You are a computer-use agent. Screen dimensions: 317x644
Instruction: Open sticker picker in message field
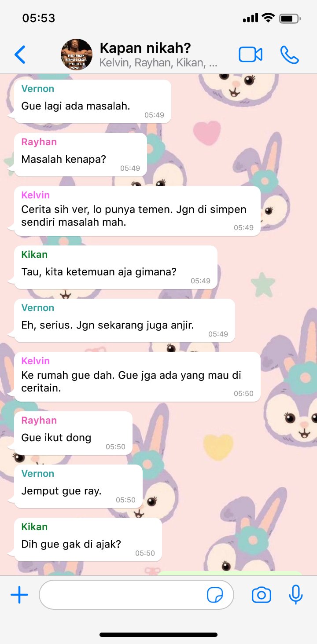[x=215, y=595]
